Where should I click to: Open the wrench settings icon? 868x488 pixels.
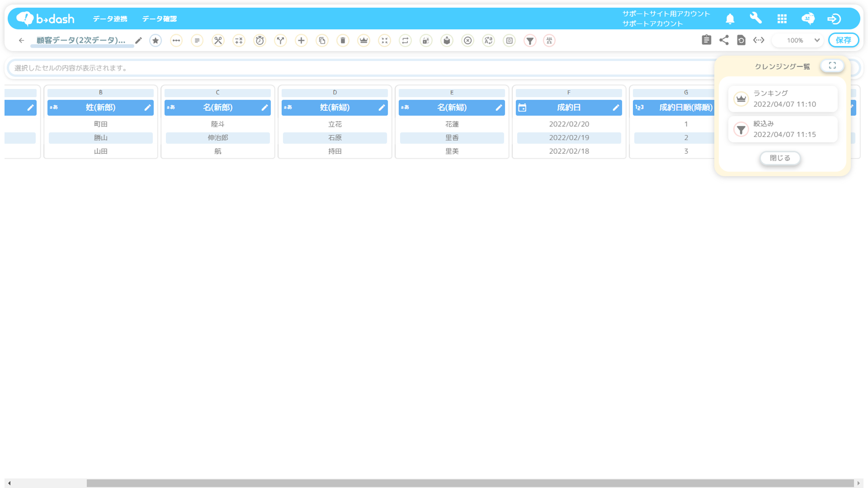[755, 18]
